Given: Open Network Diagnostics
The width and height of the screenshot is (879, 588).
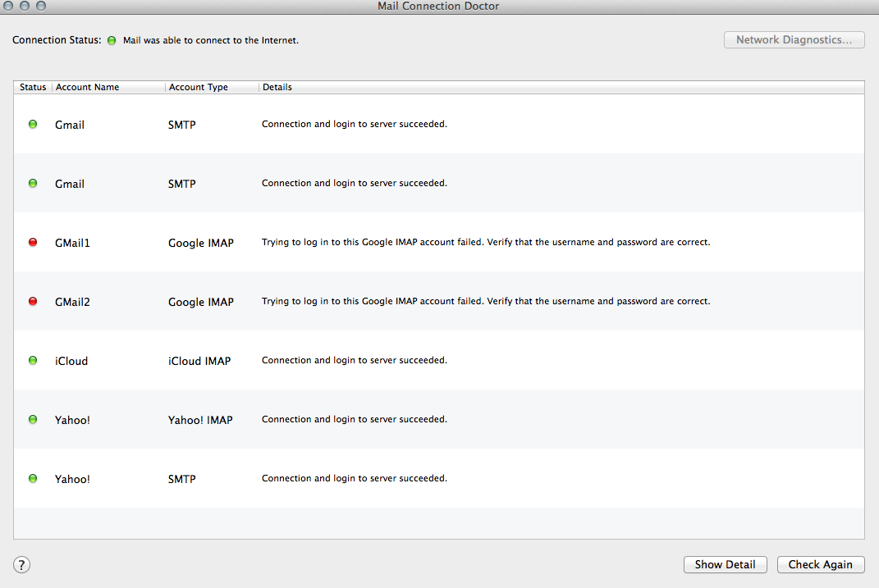Looking at the screenshot, I should click(794, 39).
